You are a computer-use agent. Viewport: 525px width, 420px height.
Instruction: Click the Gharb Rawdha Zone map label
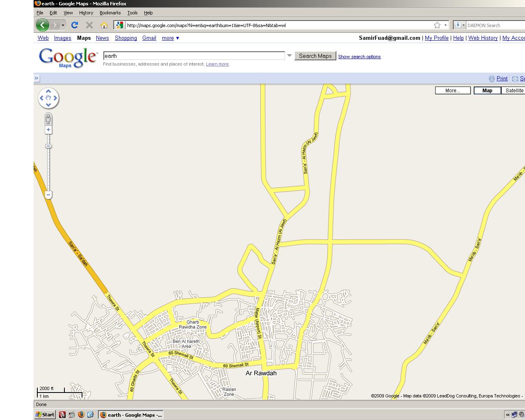click(193, 324)
